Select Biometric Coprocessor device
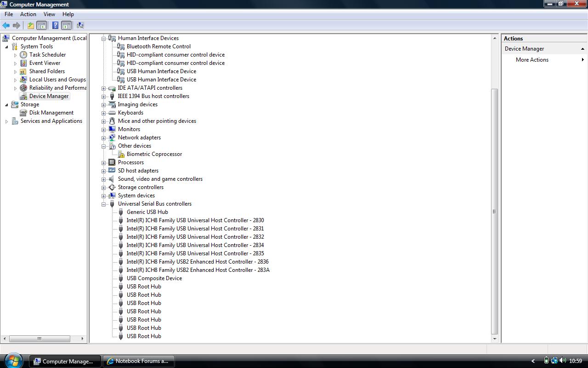This screenshot has width=588, height=368. pos(154,154)
